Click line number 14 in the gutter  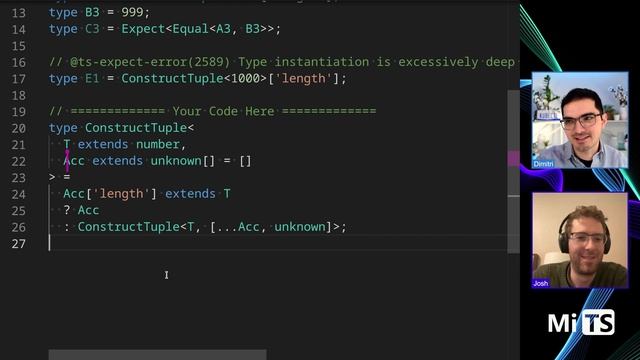18,29
